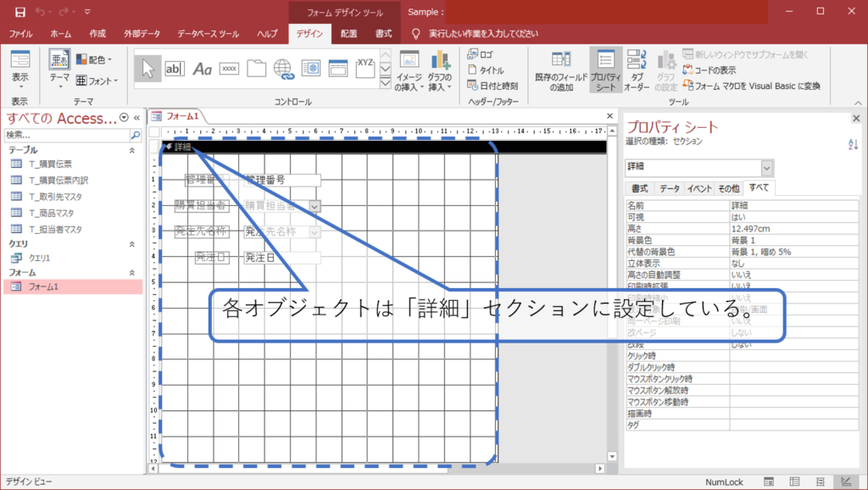
Task: Click the 発注日 text box control
Action: pos(281,258)
